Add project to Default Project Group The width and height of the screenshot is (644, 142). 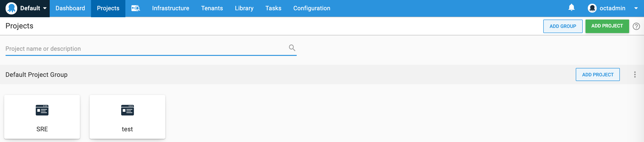point(597,74)
